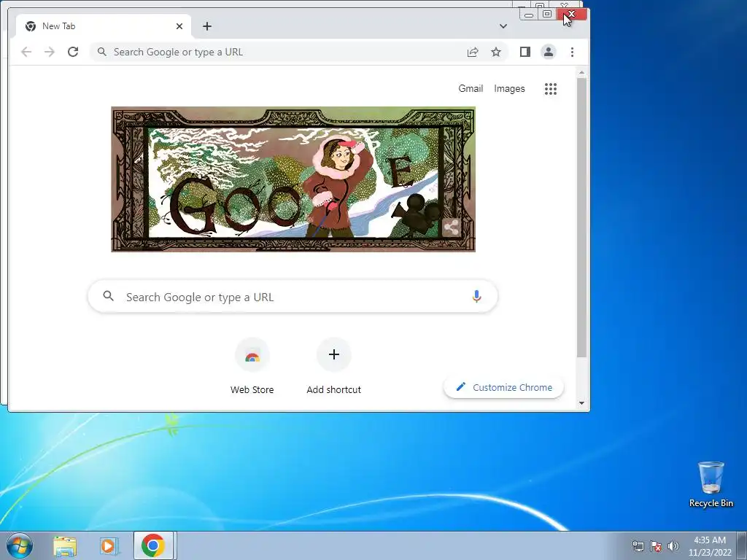Open the Google apps grid
This screenshot has width=747, height=560.
click(551, 88)
